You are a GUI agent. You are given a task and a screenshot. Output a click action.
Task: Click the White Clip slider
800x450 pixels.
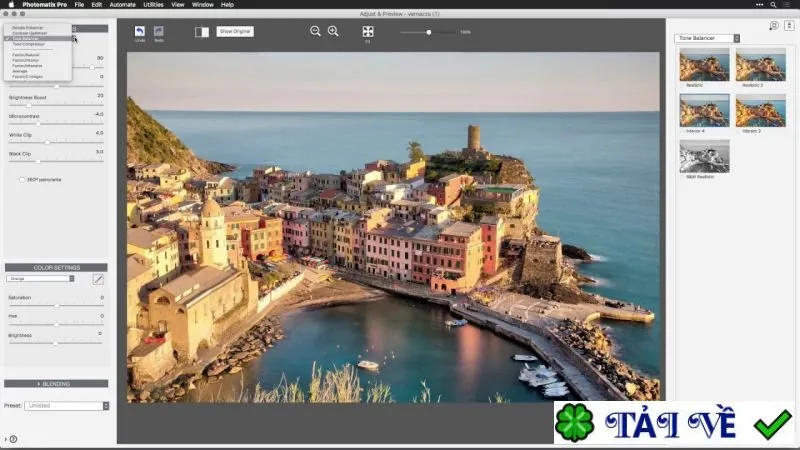(x=56, y=142)
